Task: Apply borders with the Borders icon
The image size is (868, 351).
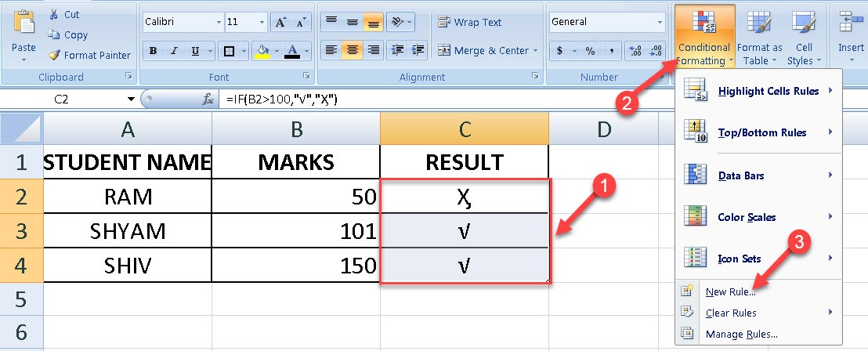Action: (x=229, y=51)
